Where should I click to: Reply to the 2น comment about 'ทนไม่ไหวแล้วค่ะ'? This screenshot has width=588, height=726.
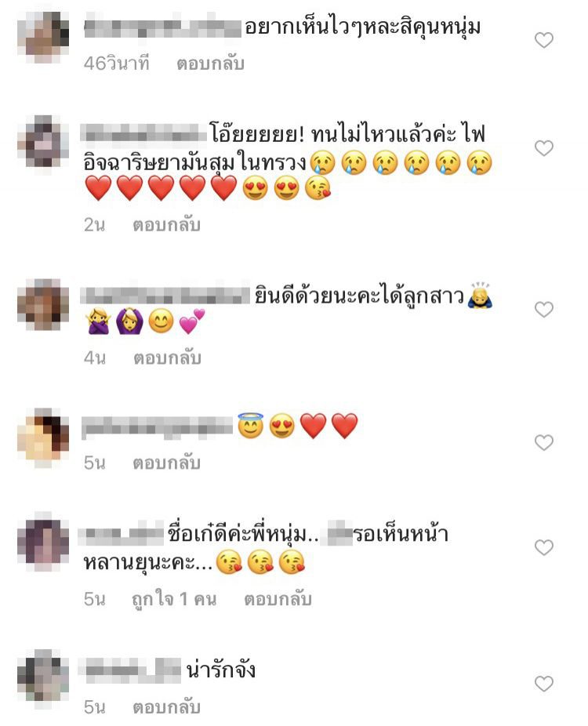pyautogui.click(x=167, y=225)
